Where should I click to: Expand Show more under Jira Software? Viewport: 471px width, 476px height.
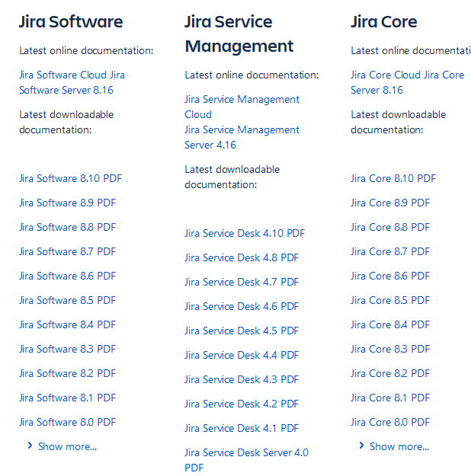pyautogui.click(x=62, y=446)
